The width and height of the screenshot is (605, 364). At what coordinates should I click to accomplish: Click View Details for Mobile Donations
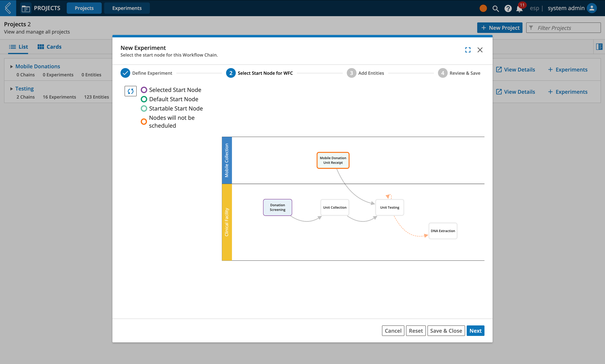pos(515,69)
